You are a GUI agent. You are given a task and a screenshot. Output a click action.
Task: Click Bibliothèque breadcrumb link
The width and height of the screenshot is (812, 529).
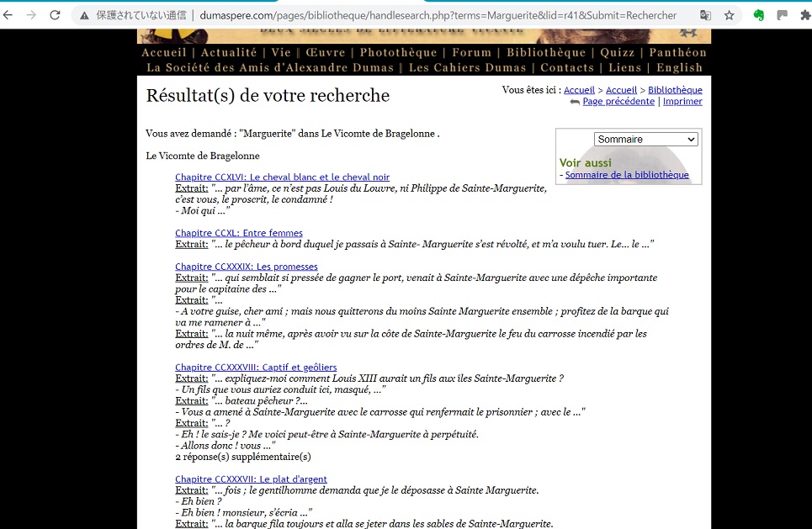676,90
